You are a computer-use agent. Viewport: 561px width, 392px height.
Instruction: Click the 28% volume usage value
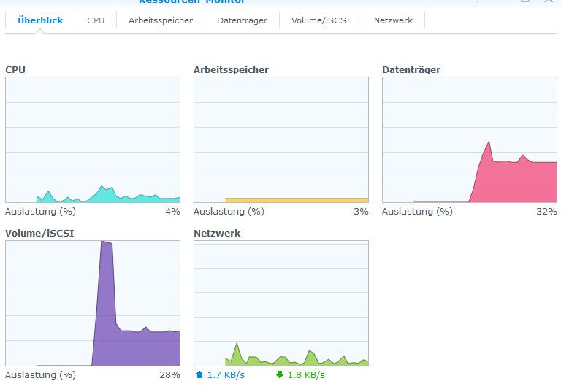pyautogui.click(x=169, y=374)
